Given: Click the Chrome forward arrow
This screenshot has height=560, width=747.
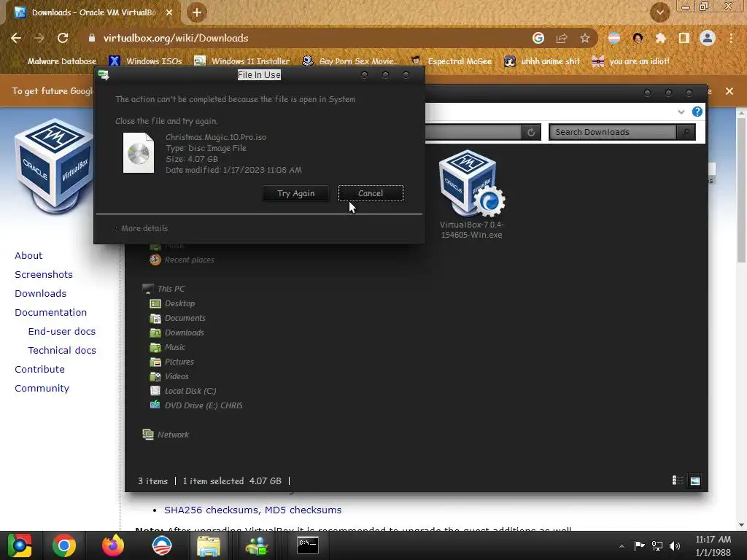Looking at the screenshot, I should point(39,38).
